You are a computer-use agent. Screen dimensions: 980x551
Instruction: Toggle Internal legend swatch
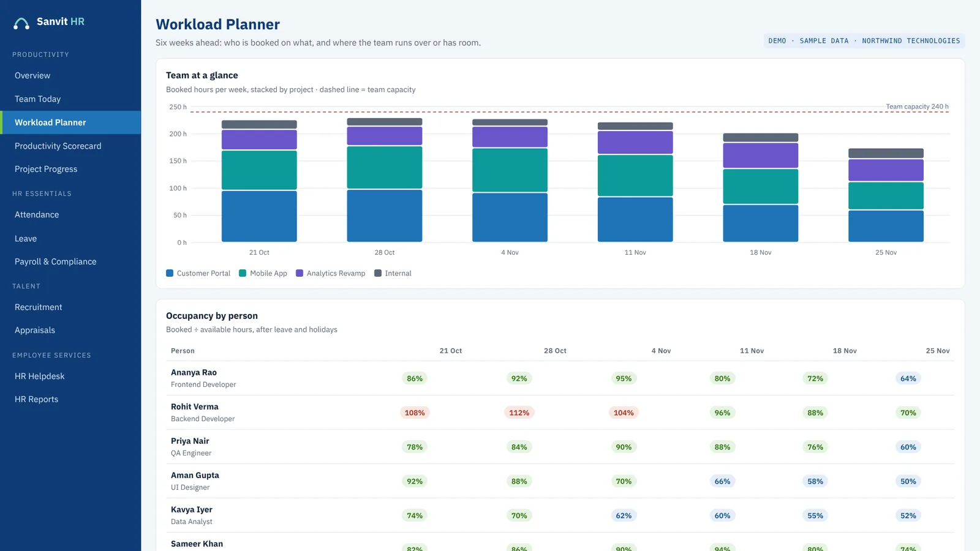[378, 273]
